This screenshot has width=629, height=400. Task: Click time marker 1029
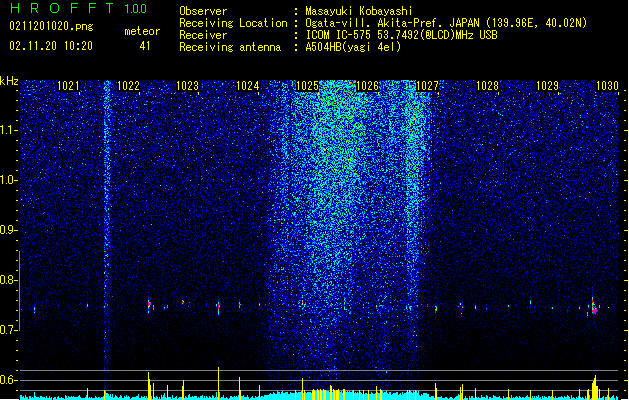pos(547,86)
